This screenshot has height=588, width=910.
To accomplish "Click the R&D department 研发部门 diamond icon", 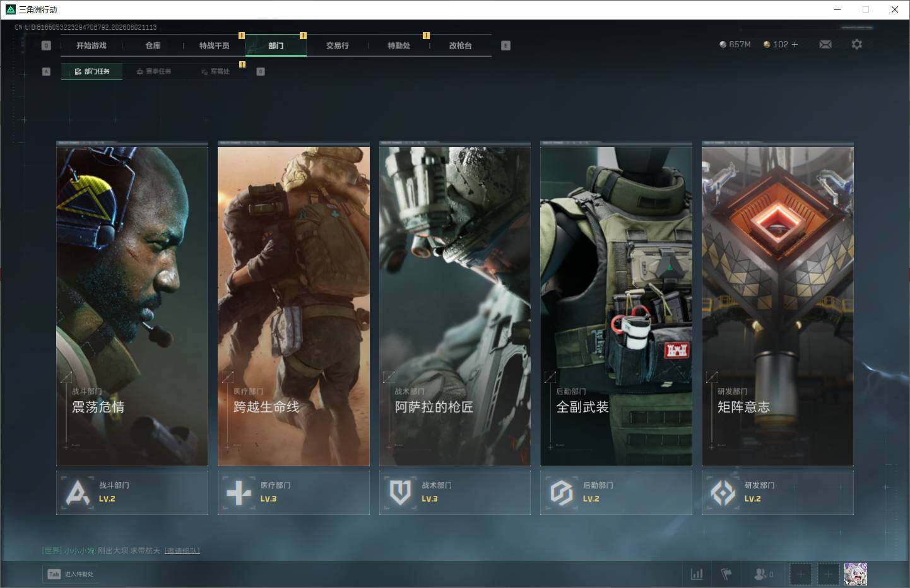I will [723, 493].
